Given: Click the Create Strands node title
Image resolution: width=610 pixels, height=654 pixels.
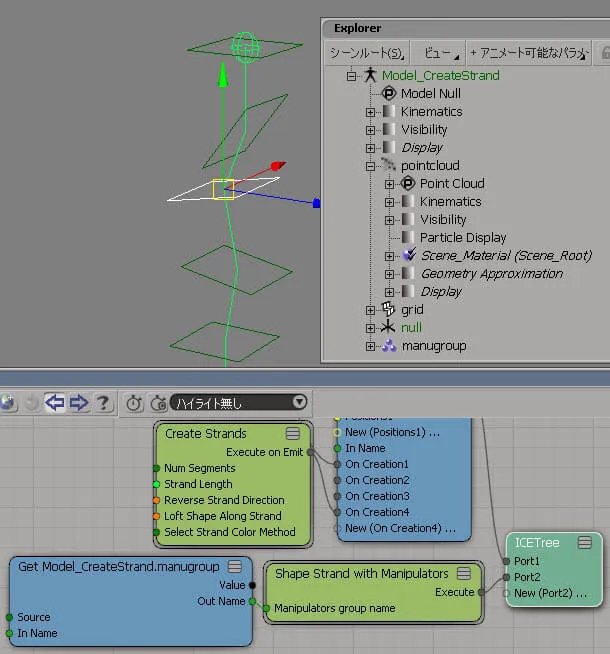Looking at the screenshot, I should (206, 433).
